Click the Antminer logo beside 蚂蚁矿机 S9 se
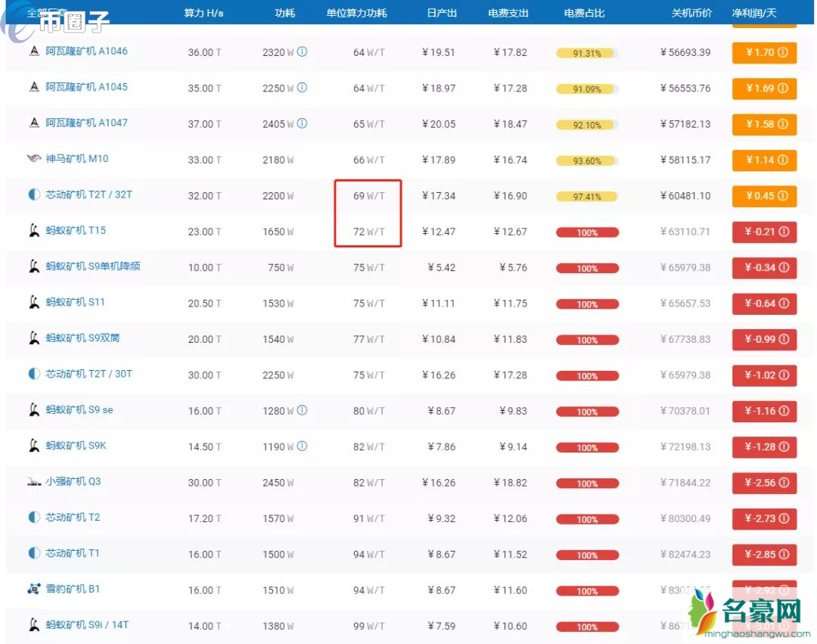Screen dimensions: 817x644 (34, 409)
